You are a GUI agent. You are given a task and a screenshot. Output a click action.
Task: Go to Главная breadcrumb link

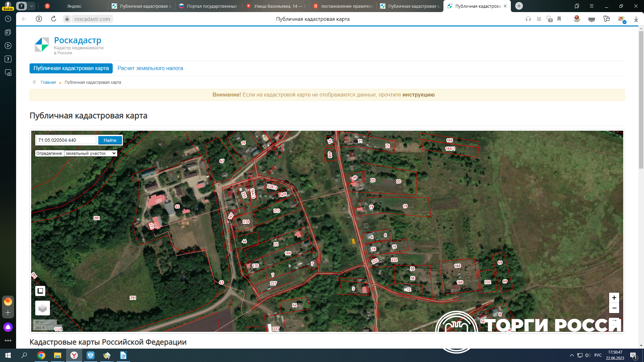pyautogui.click(x=48, y=82)
